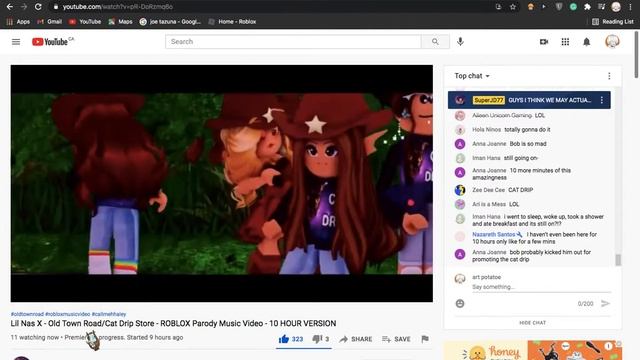Open the Grammarly green extension icon

573,7
